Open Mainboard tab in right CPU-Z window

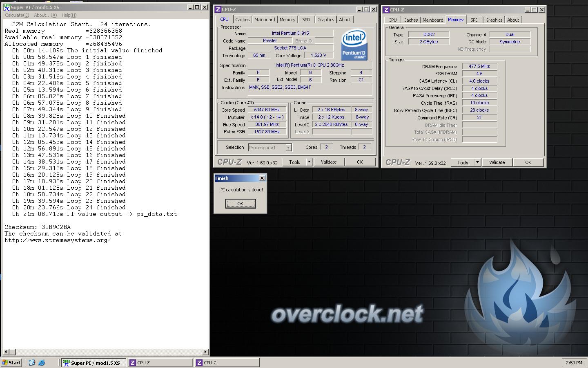[x=433, y=20]
